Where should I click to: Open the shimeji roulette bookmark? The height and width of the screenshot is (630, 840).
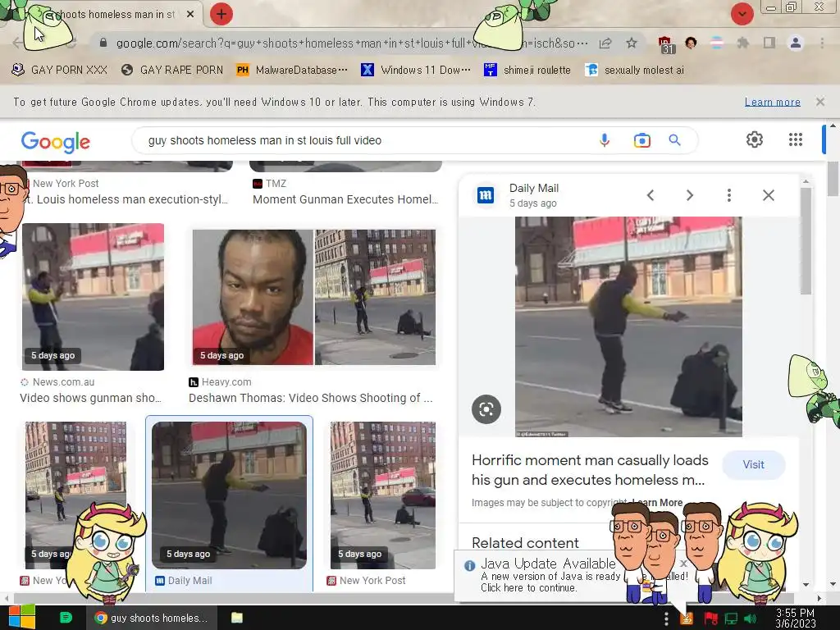[x=527, y=70]
